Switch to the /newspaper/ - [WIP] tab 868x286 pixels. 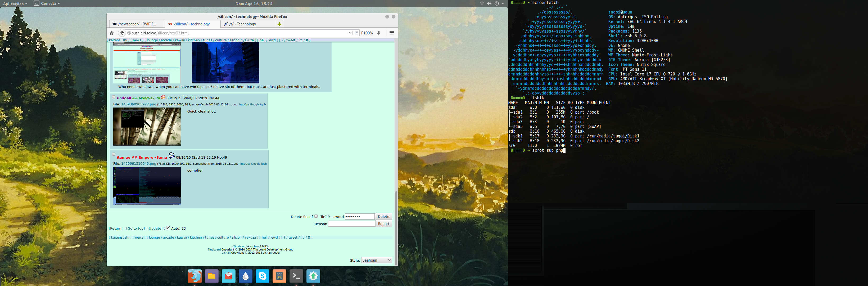click(x=137, y=24)
